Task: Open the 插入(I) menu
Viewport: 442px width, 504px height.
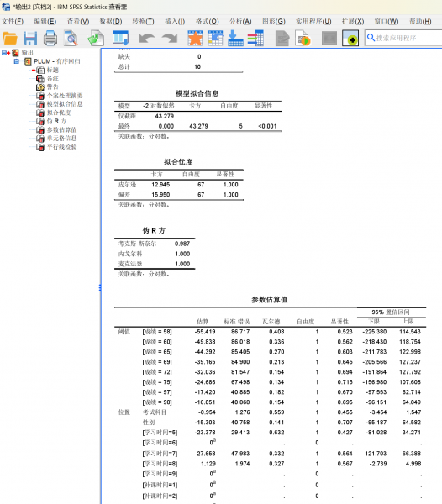Action: [175, 22]
